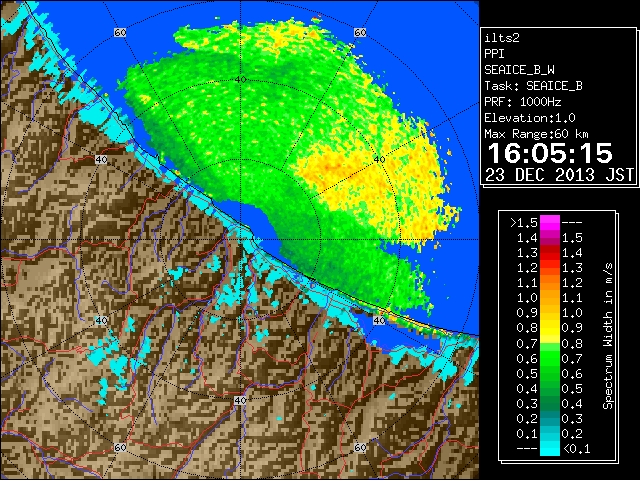Click the "Max Range:60 km" text
The height and width of the screenshot is (480, 640).
(x=536, y=134)
